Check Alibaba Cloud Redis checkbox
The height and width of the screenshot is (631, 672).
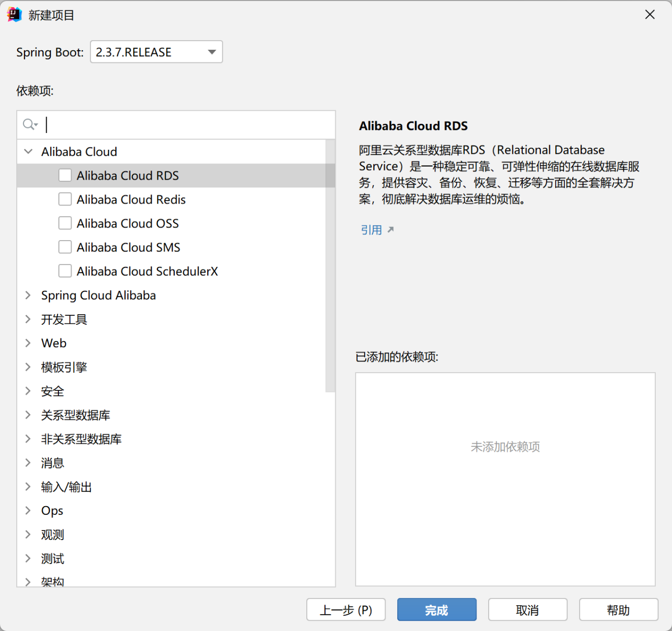click(65, 199)
